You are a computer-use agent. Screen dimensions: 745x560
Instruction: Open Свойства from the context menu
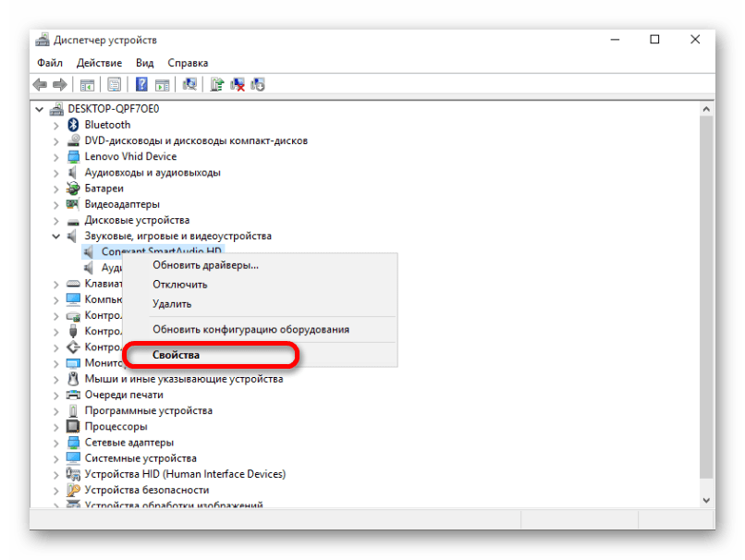pyautogui.click(x=260, y=355)
